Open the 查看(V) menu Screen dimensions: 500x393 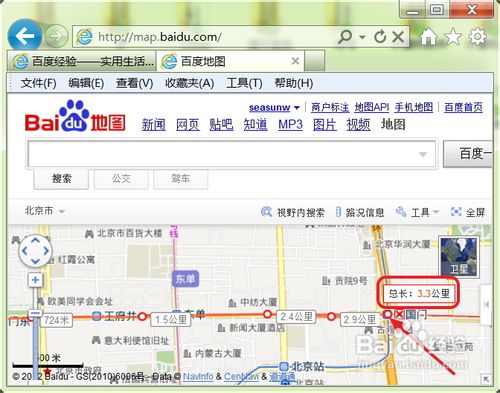click(x=134, y=83)
